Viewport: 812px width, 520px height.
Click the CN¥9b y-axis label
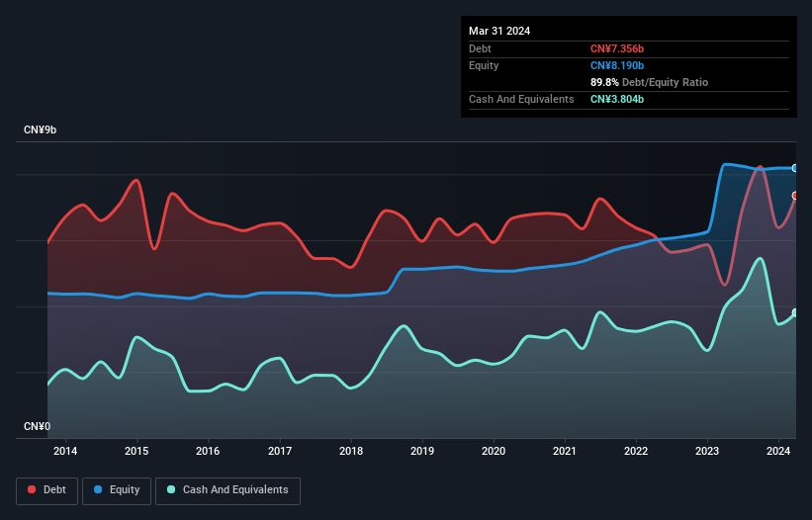tap(40, 130)
